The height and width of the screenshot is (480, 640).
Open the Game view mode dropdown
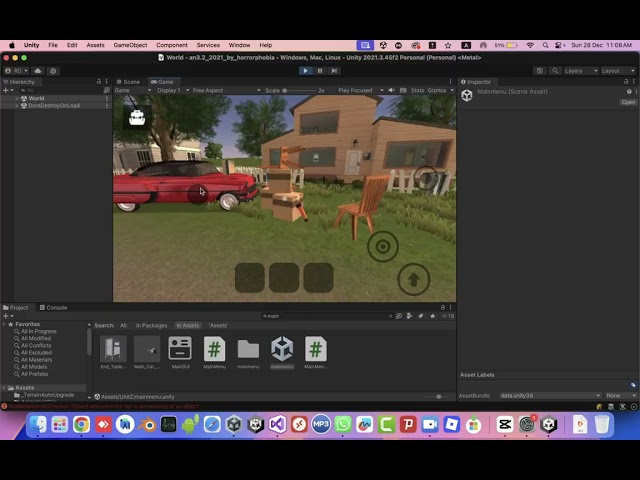[x=133, y=90]
